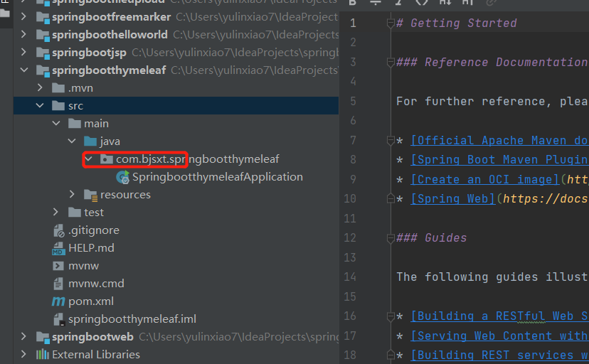
Task: Select the springbootthymeleaf.iml file name
Action: pos(132,319)
